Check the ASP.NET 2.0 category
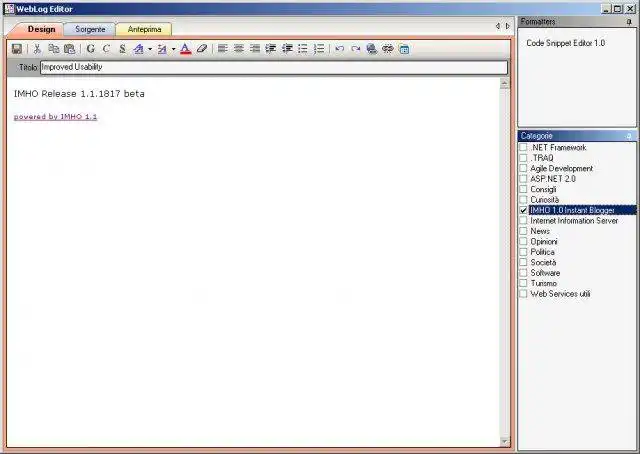Image resolution: width=640 pixels, height=454 pixels. coord(523,179)
